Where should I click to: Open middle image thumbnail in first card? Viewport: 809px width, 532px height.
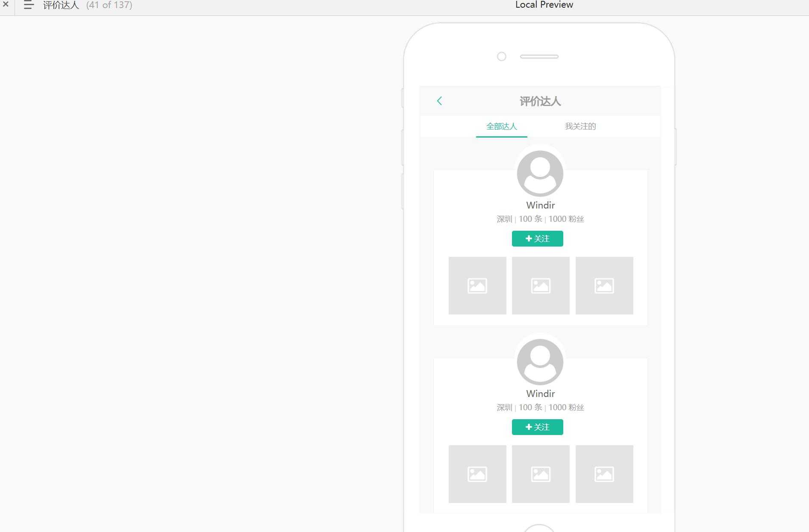[541, 285]
